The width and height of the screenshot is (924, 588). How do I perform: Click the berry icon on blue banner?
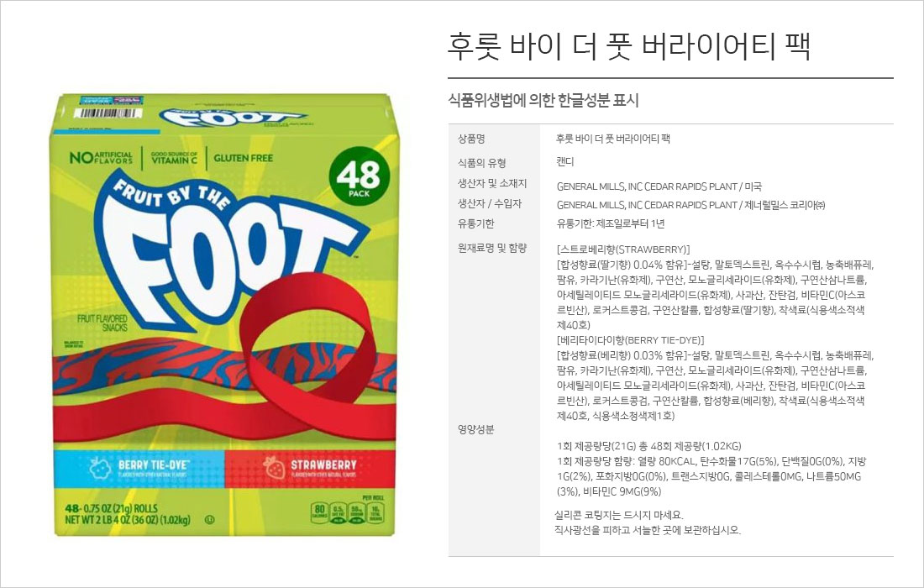100,468
